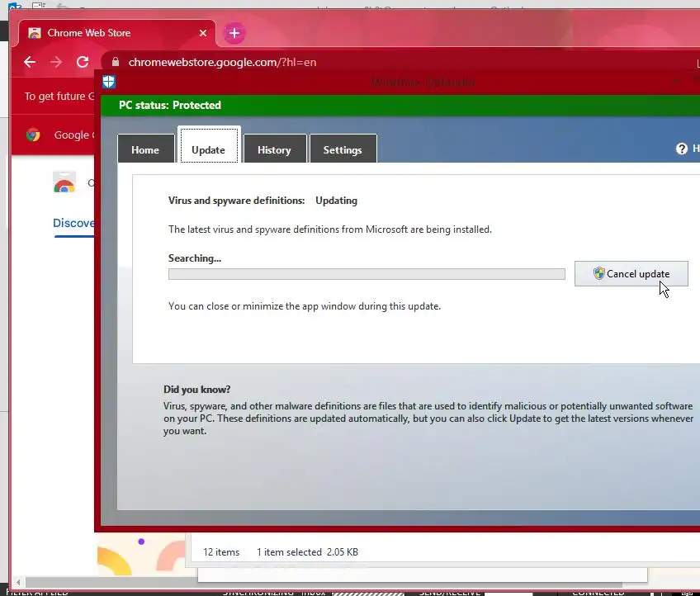Open the Settings tab in Windows Defender

(343, 149)
